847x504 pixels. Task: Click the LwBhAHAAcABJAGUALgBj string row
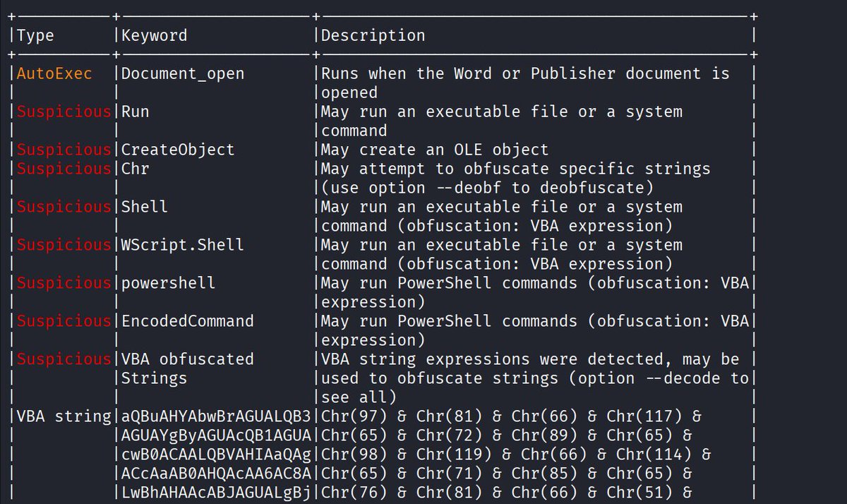click(x=216, y=493)
